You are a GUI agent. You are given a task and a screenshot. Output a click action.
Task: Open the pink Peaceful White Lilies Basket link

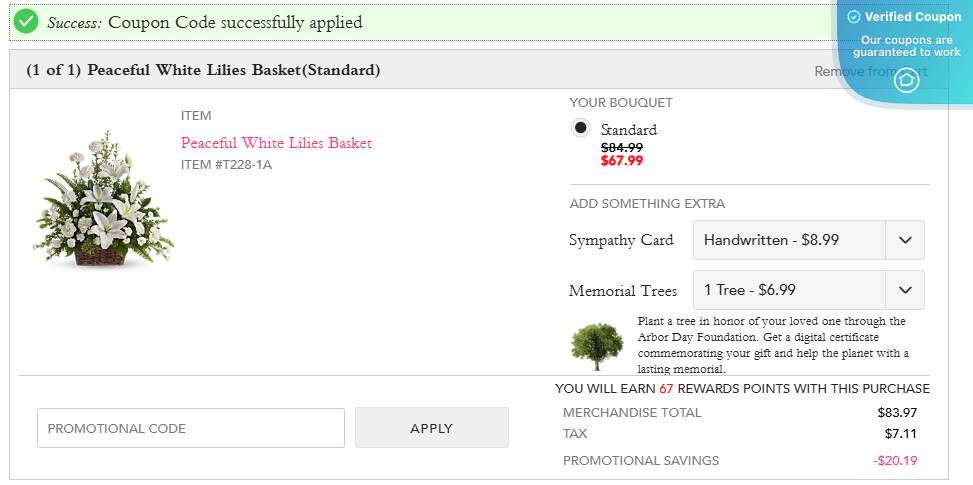coord(276,143)
